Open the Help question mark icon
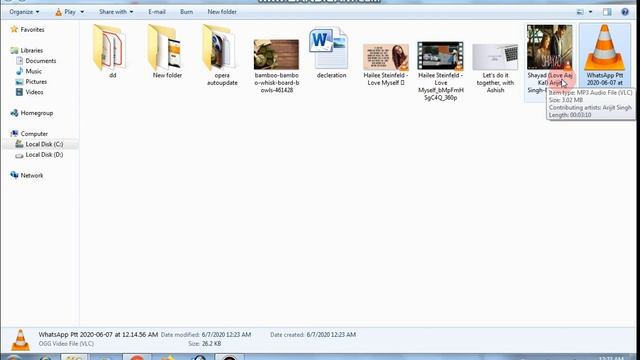The image size is (640, 360). (625, 12)
